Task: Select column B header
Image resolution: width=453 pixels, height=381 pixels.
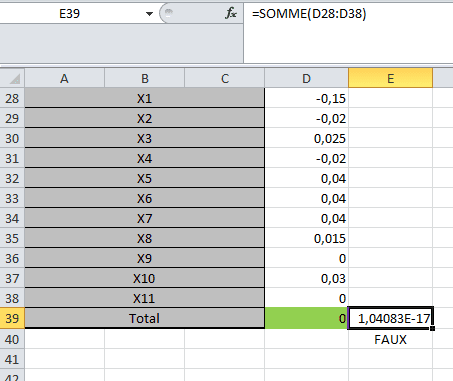Action: pos(145,78)
